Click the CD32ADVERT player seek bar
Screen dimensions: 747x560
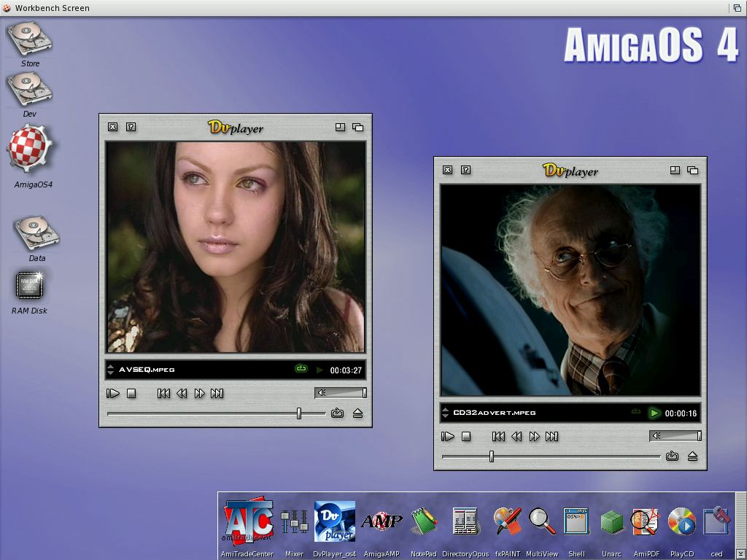pyautogui.click(x=551, y=456)
